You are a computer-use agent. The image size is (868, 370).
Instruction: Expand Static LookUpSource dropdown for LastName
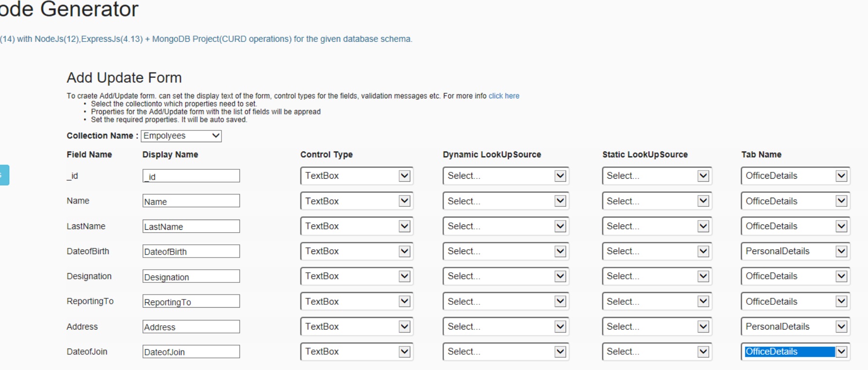(657, 226)
